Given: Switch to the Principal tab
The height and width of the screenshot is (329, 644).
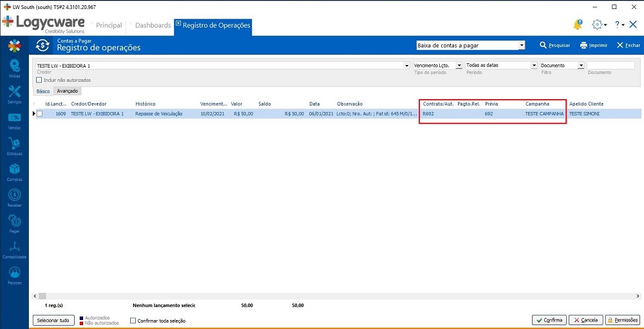Looking at the screenshot, I should coord(109,25).
